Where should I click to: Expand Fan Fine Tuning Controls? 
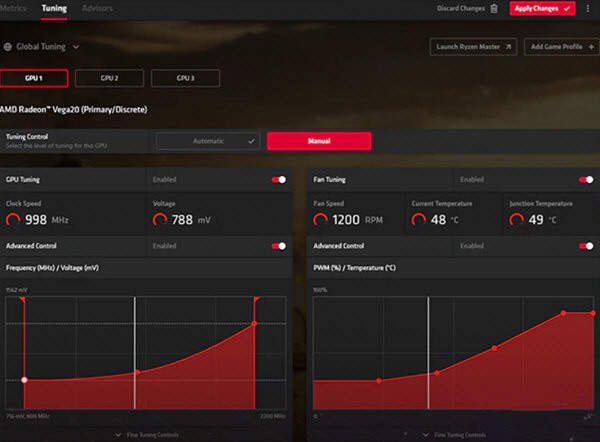click(454, 435)
